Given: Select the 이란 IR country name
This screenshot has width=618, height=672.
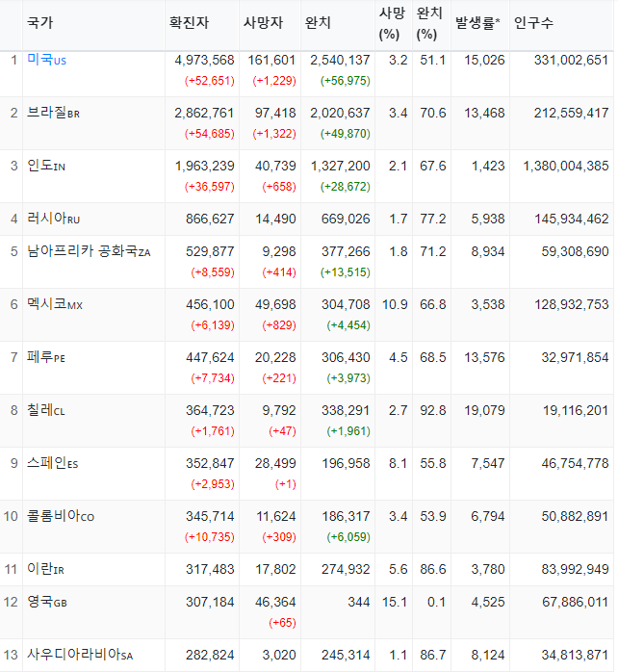Looking at the screenshot, I should click(x=45, y=569).
